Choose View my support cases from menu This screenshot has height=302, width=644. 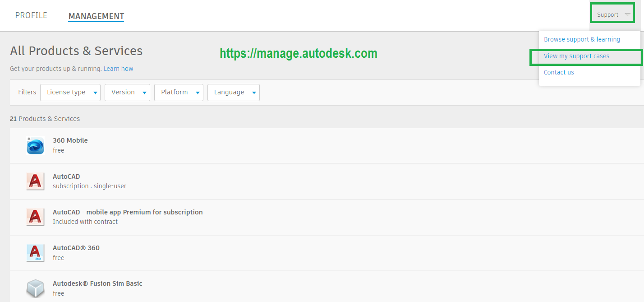[576, 56]
